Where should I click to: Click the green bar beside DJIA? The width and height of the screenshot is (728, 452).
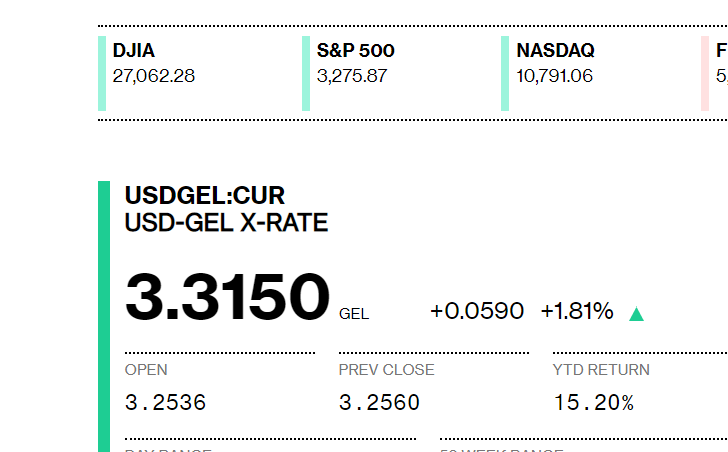tap(102, 73)
